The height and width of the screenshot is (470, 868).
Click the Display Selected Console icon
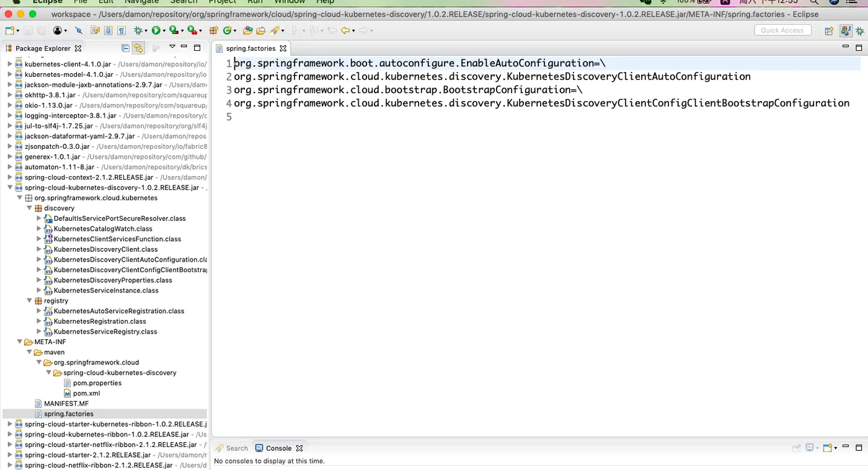(x=810, y=448)
